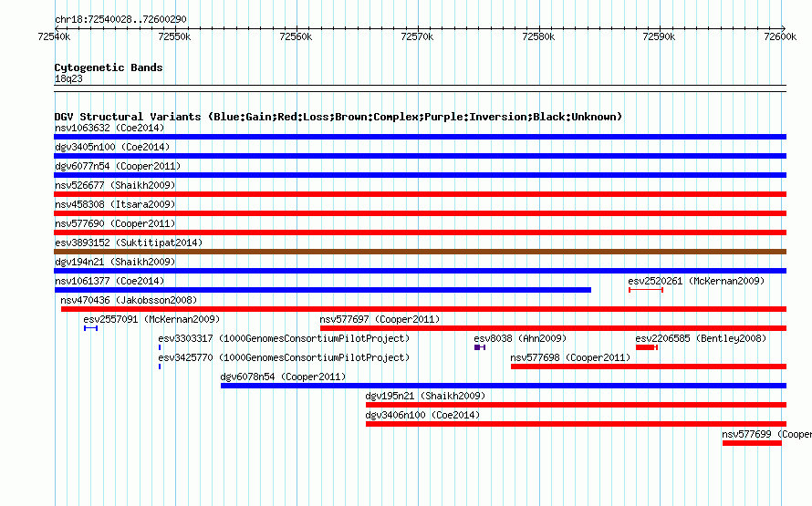Screen dimensions: 812x506
Task: Select the 18q23 band label
Action: click(x=68, y=78)
